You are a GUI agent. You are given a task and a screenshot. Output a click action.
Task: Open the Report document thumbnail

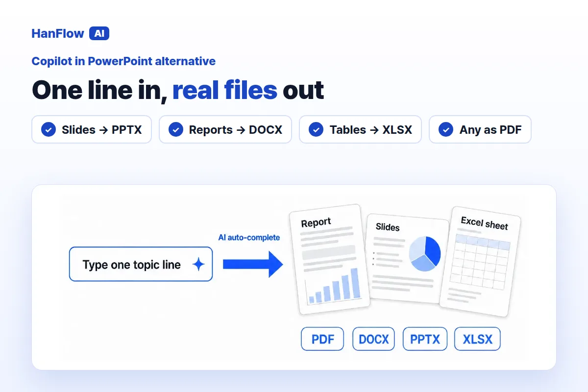coord(329,259)
